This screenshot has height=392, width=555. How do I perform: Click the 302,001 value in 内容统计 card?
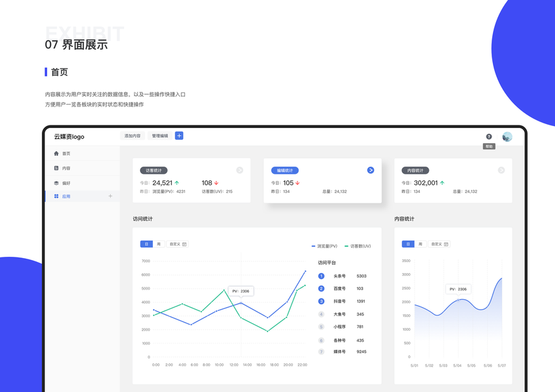coord(426,183)
